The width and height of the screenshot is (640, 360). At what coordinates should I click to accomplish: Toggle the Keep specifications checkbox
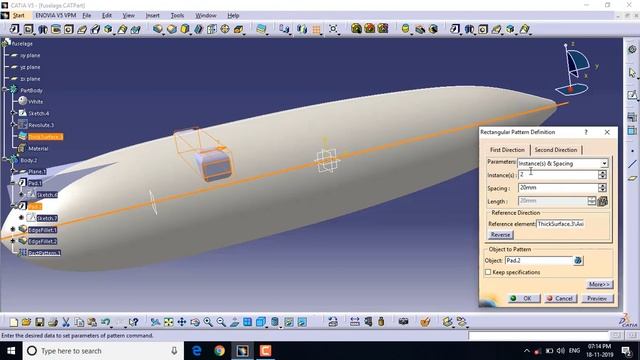tap(488, 272)
